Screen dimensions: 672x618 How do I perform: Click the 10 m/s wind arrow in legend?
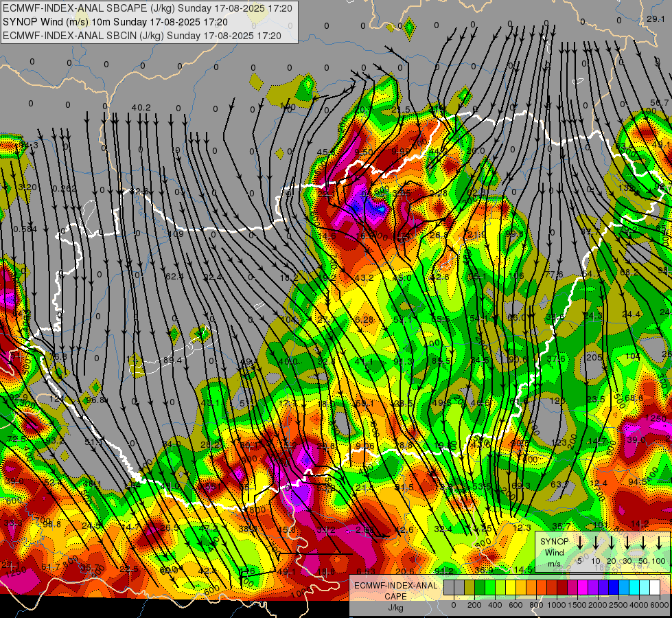point(596,542)
